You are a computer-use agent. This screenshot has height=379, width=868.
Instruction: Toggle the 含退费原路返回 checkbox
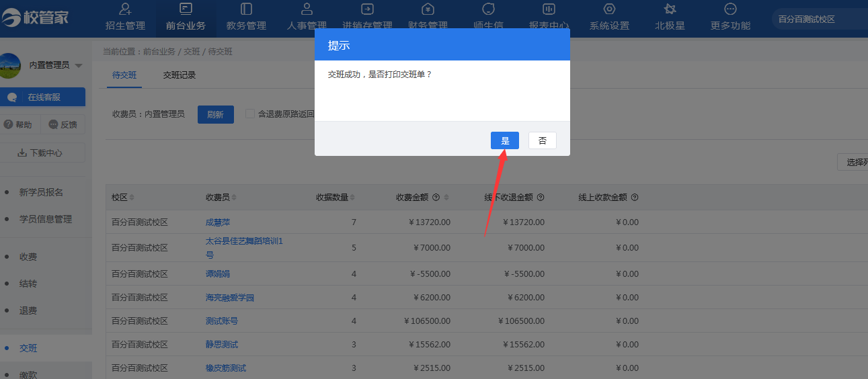(x=250, y=114)
